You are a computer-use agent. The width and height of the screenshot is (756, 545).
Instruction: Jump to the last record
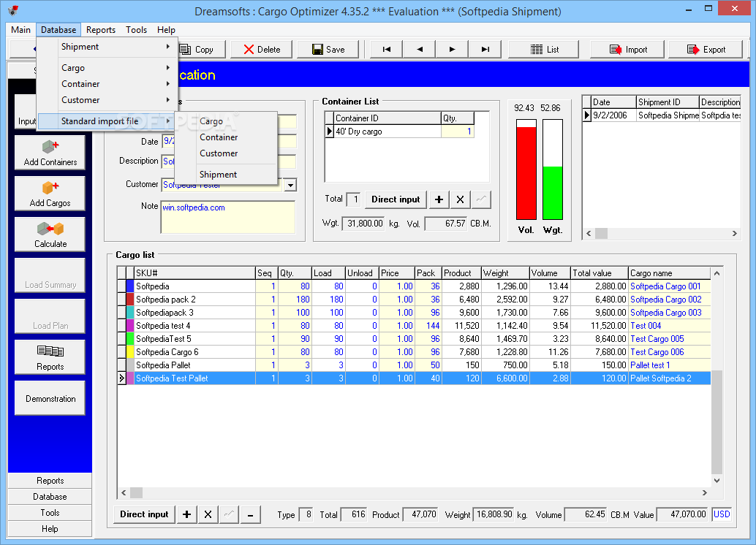(x=485, y=49)
